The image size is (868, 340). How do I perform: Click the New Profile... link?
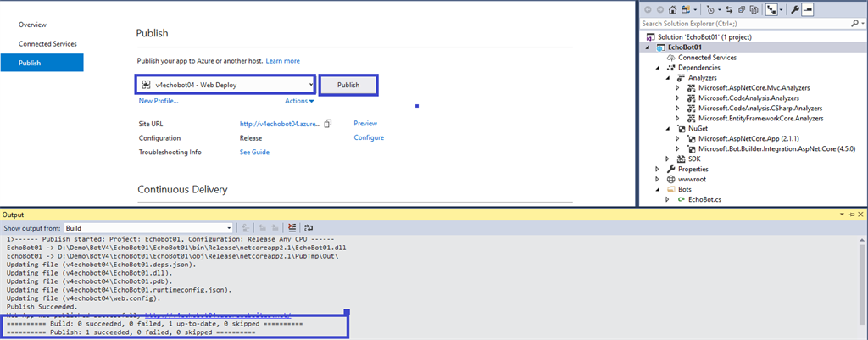point(159,101)
